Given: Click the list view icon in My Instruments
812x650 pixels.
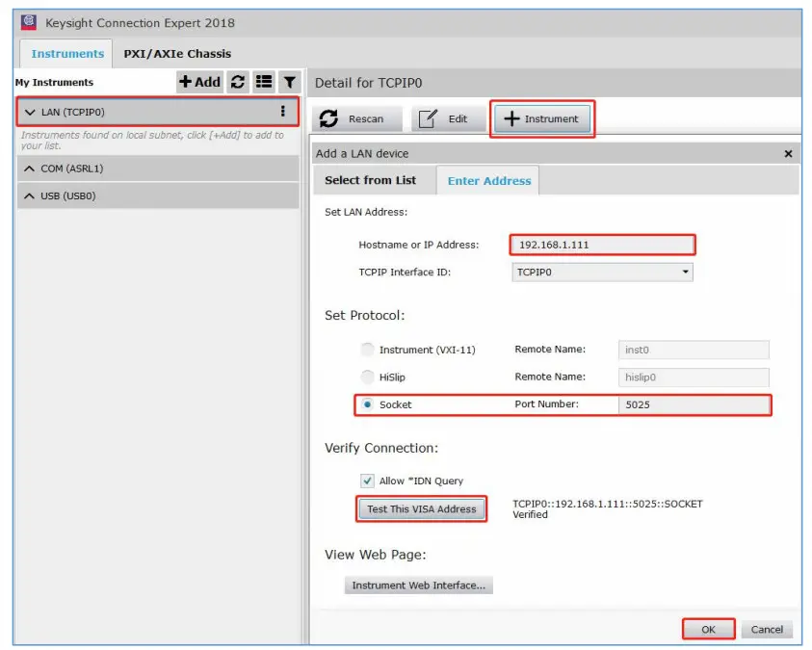Looking at the screenshot, I should (262, 82).
